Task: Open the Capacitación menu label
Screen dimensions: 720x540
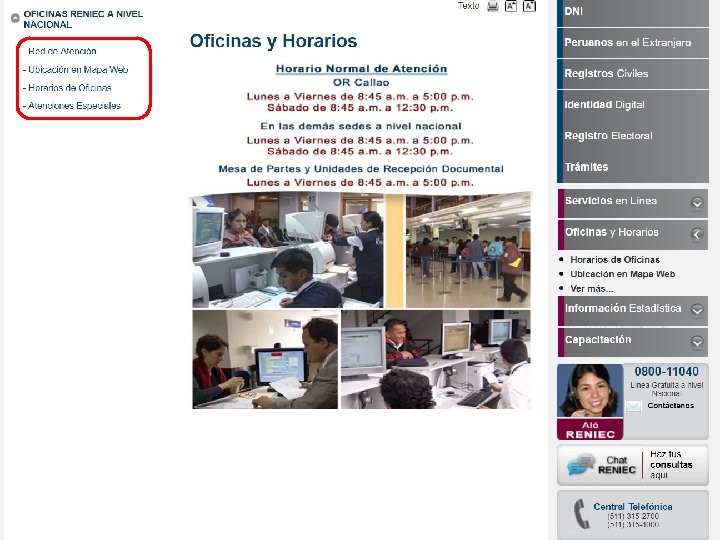Action: [598, 339]
